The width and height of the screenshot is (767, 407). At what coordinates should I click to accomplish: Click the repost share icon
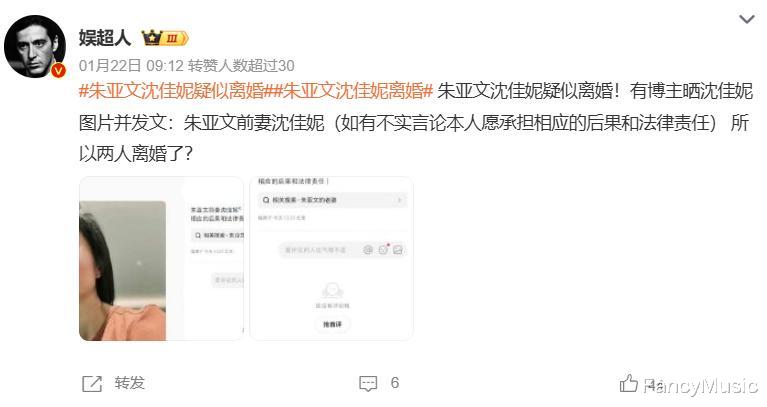click(x=92, y=384)
